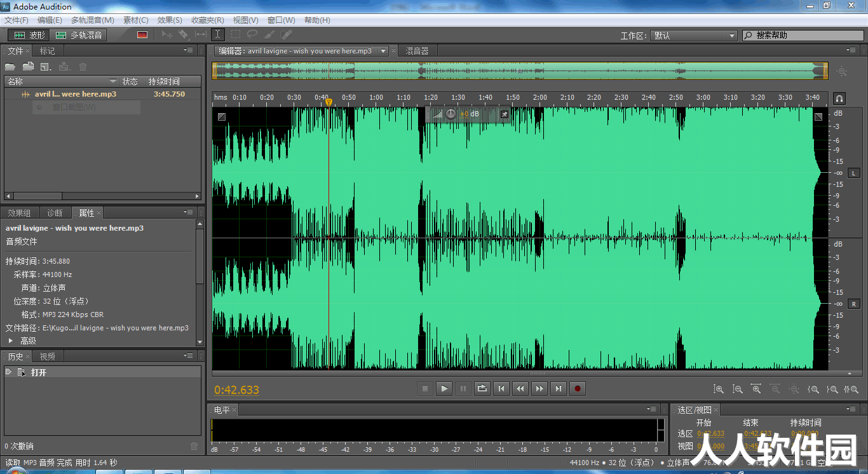Screen dimensions: 868x474
Task: Click the orange playhead marker on timeline
Action: [329, 102]
